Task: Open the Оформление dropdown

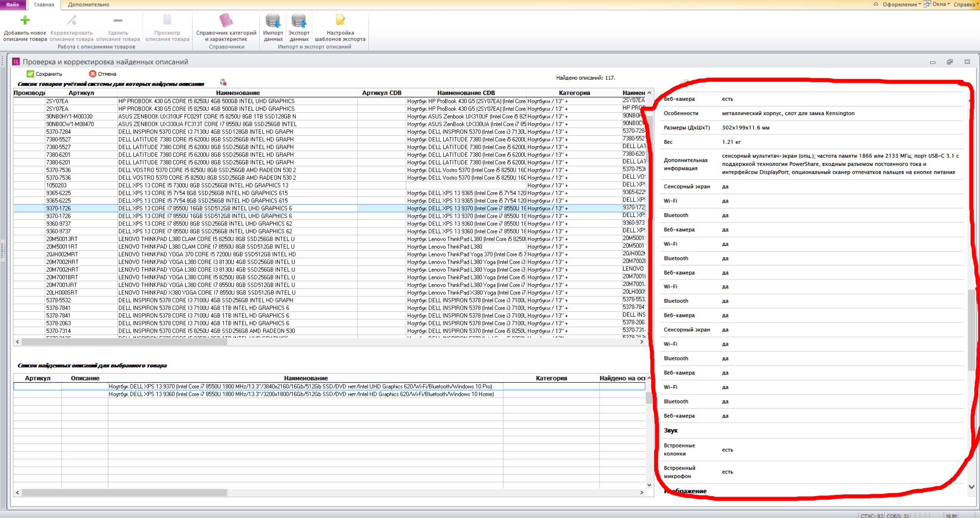Action: pos(901,5)
